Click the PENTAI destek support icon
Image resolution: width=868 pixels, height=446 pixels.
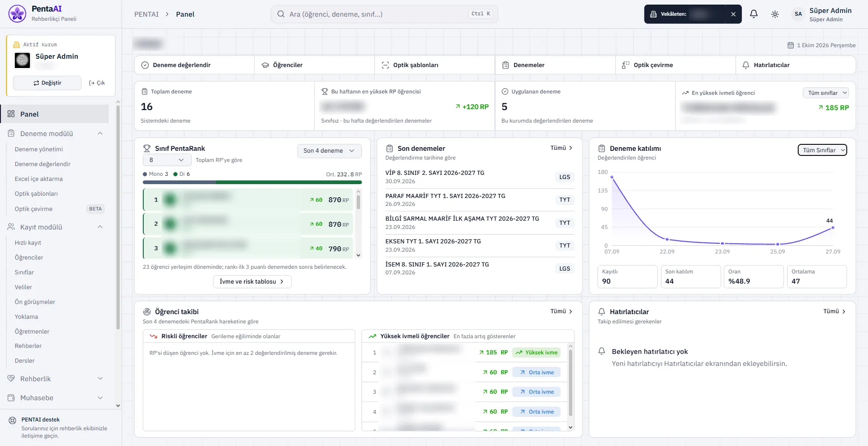[12, 421]
